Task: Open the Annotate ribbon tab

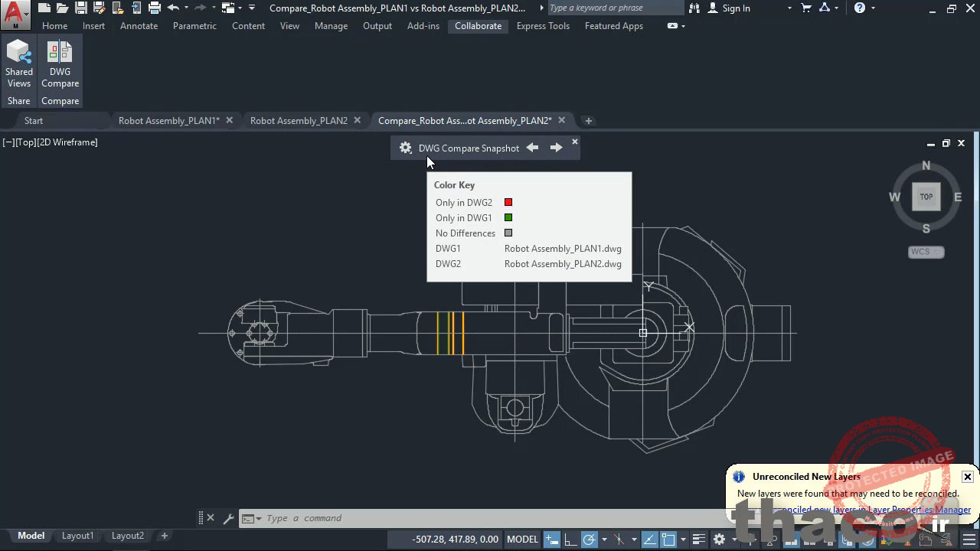Action: point(139,26)
